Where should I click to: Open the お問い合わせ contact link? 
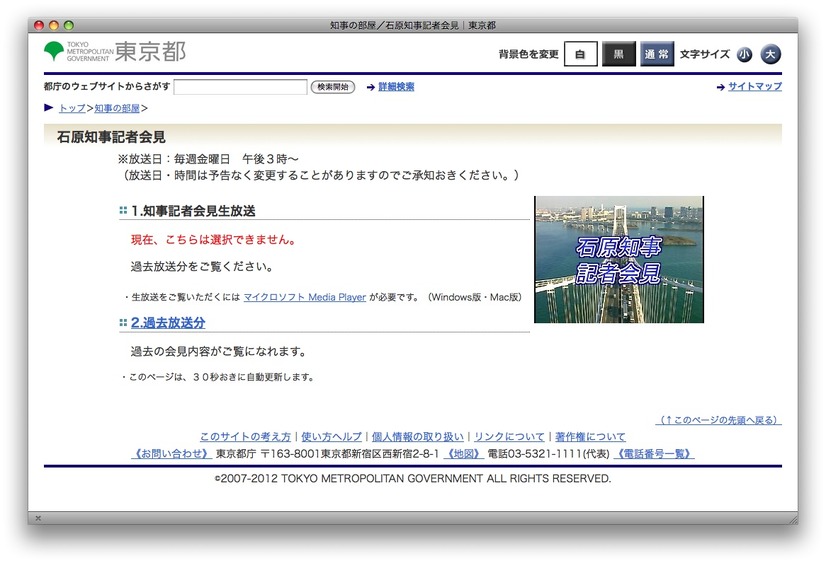point(172,453)
